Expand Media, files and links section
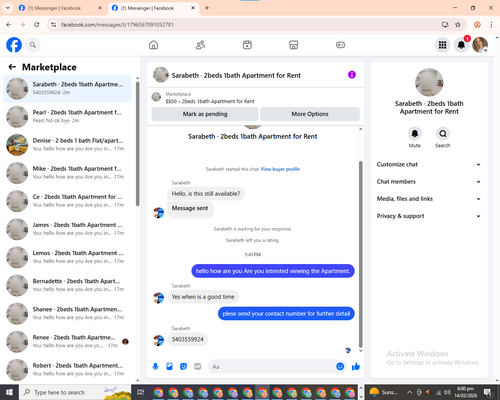 (429, 199)
